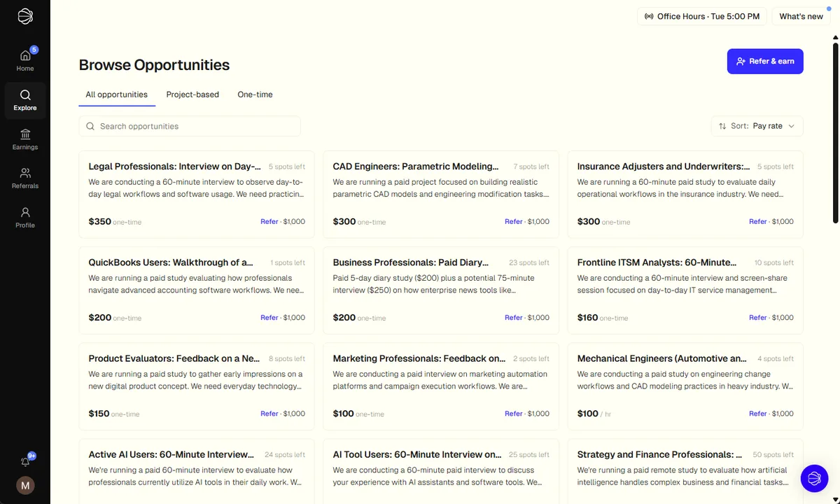This screenshot has width=840, height=504.
Task: Open Insurance Adjusters and Underwriters card
Action: coord(685,195)
